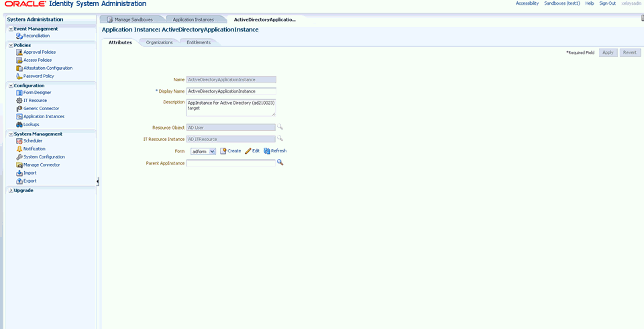Click the Notification bell icon
This screenshot has width=644, height=329.
(19, 149)
